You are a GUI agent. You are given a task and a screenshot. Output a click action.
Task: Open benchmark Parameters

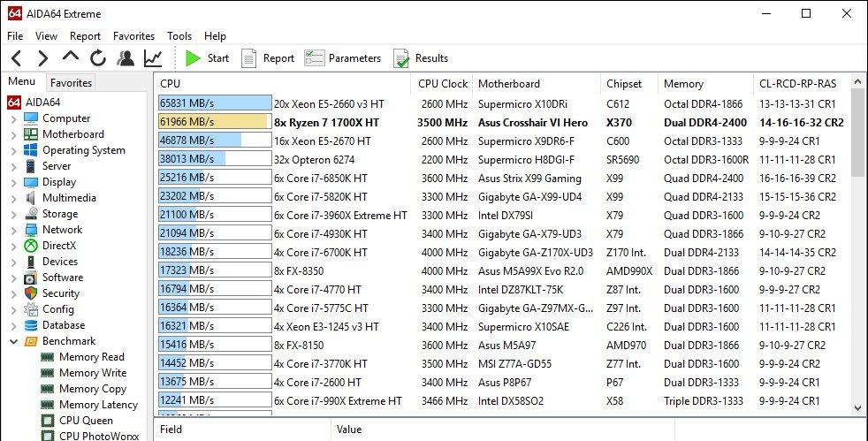343,58
